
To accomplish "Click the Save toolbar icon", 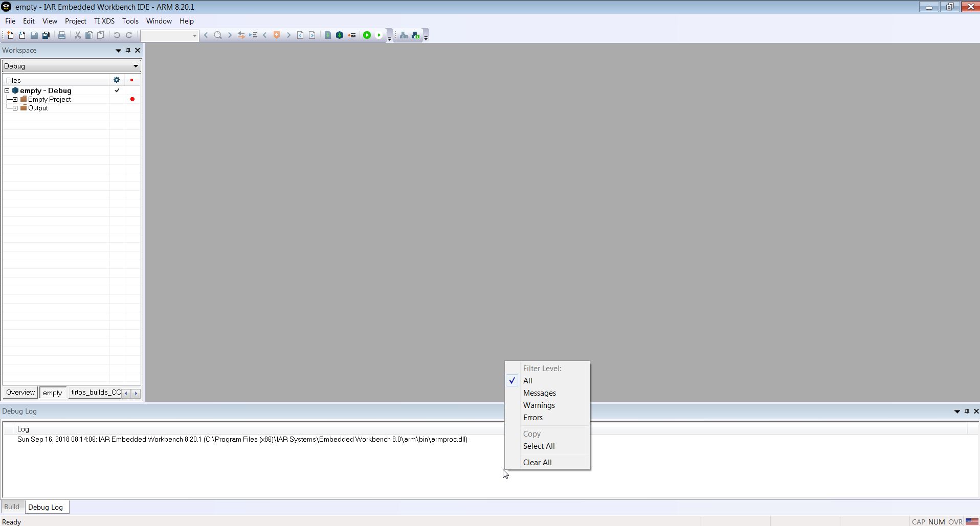I will (x=34, y=35).
